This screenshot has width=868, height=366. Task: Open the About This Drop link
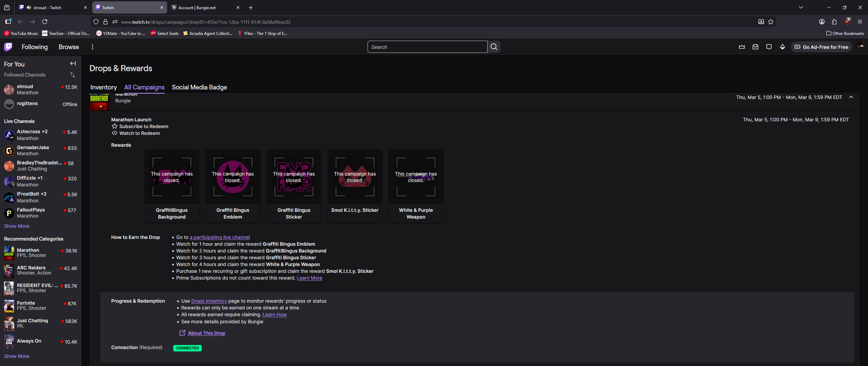click(206, 333)
